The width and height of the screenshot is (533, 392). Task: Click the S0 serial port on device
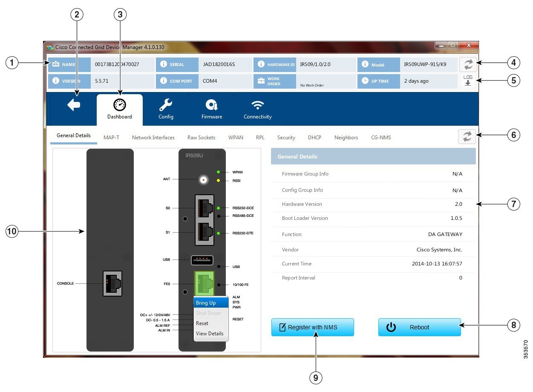[x=206, y=208]
